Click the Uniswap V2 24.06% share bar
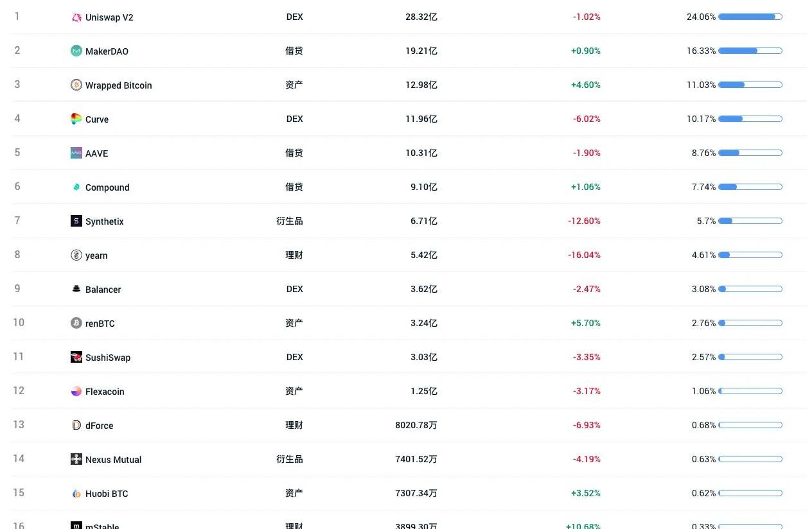Viewport: 812px width, 529px height. [x=750, y=17]
